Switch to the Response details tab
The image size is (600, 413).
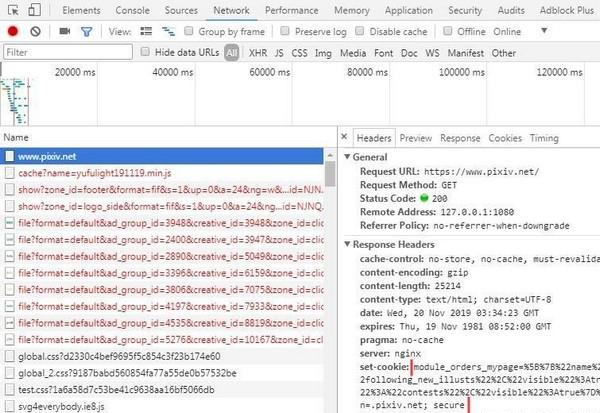460,138
